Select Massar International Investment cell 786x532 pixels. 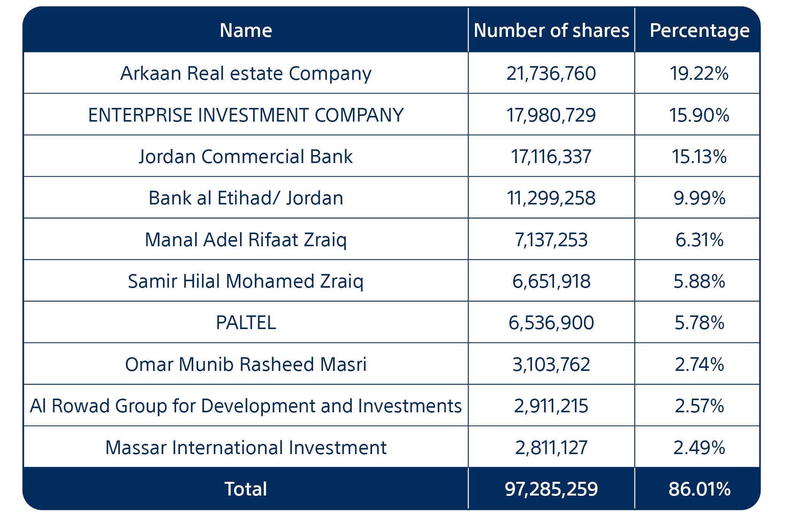point(246,447)
